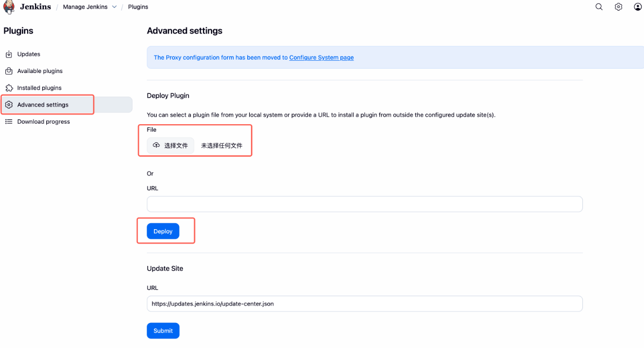Open Installed plugins sidebar item
The width and height of the screenshot is (644, 348).
point(39,88)
